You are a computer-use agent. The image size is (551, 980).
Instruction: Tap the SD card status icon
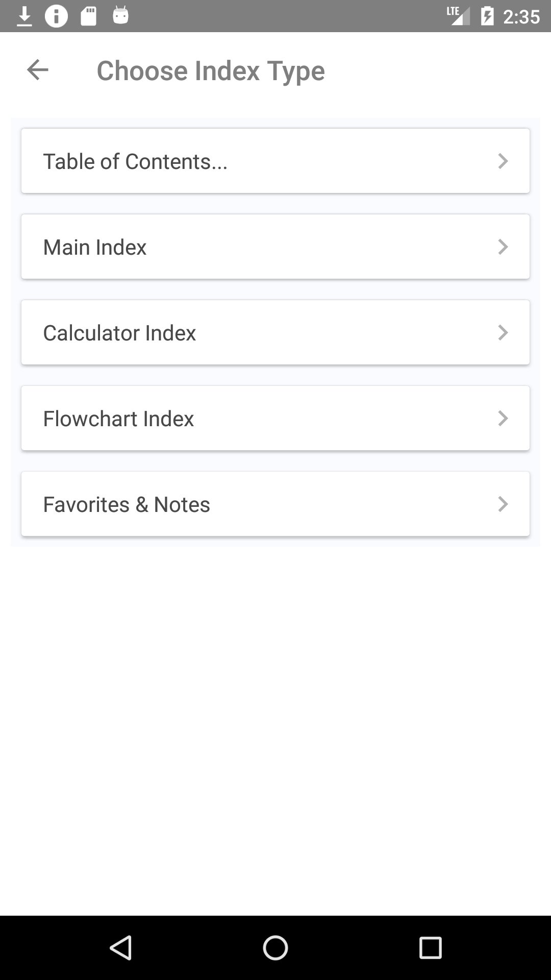pyautogui.click(x=89, y=16)
